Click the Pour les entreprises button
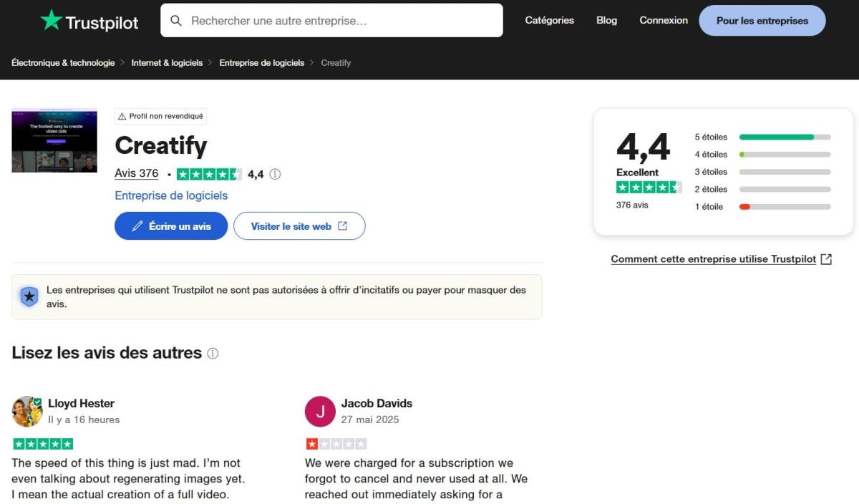The width and height of the screenshot is (859, 504). click(x=762, y=21)
